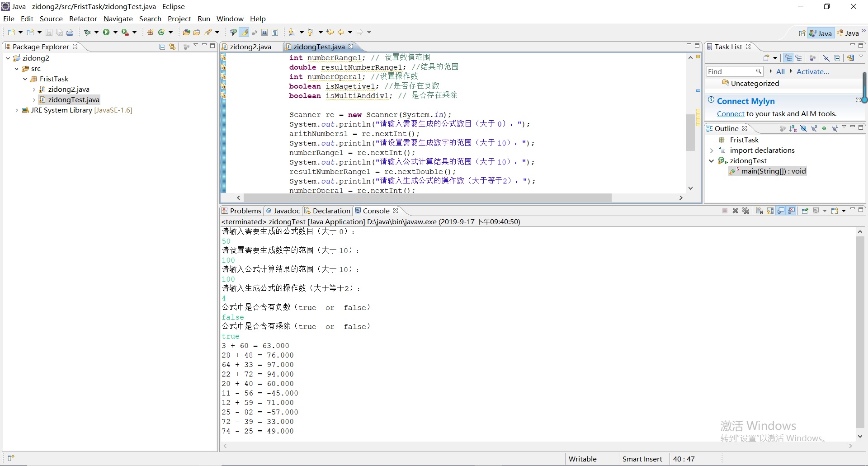868x466 pixels.
Task: Click the Find field in Task List
Action: 735,71
